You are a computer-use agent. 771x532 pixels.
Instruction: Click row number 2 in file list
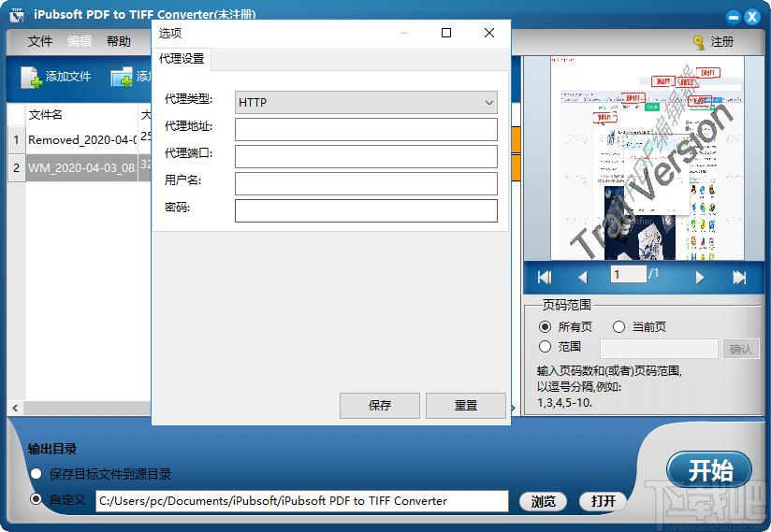16,168
